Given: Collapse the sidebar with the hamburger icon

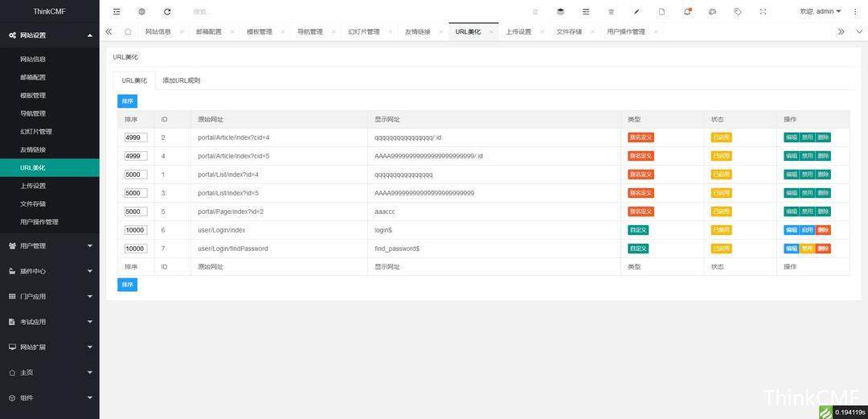Looking at the screenshot, I should [x=117, y=12].
